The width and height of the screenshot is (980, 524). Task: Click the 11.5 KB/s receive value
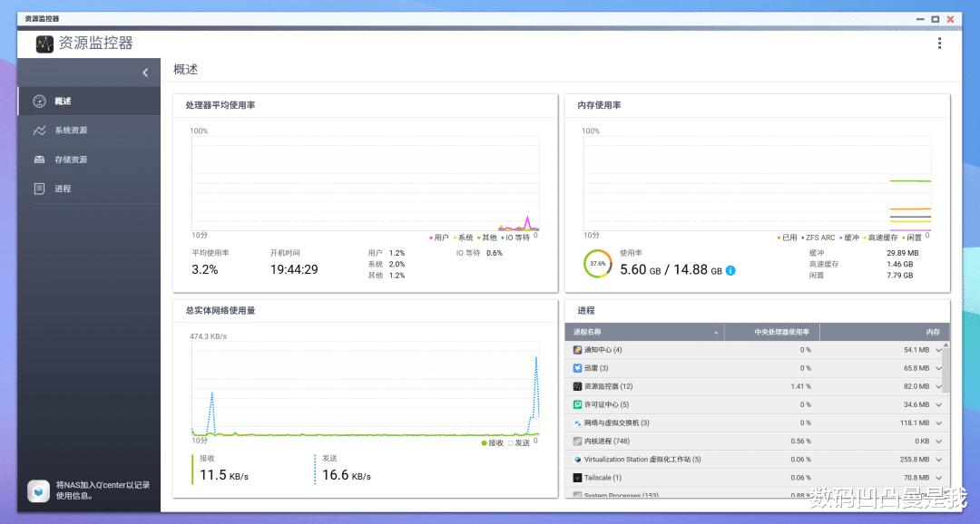click(x=224, y=475)
